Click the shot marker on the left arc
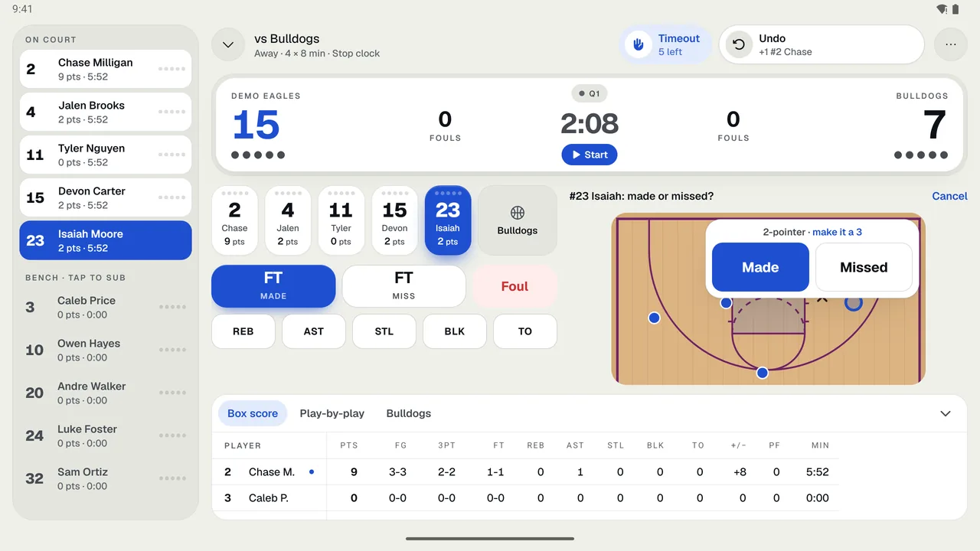Screen dimensions: 980x551 [x=654, y=318]
